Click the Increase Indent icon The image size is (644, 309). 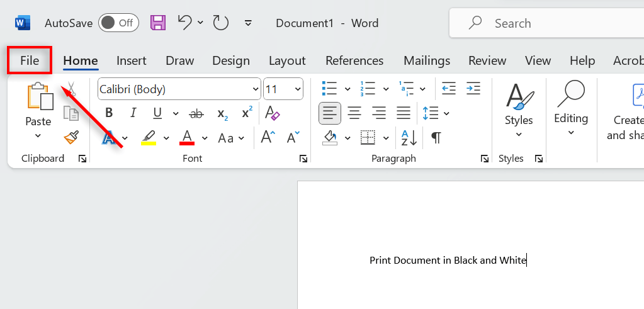473,89
